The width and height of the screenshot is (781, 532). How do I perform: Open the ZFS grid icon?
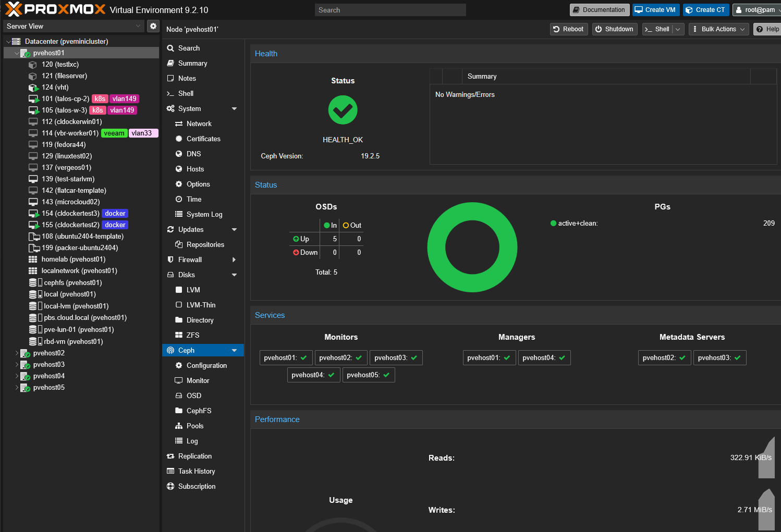179,335
